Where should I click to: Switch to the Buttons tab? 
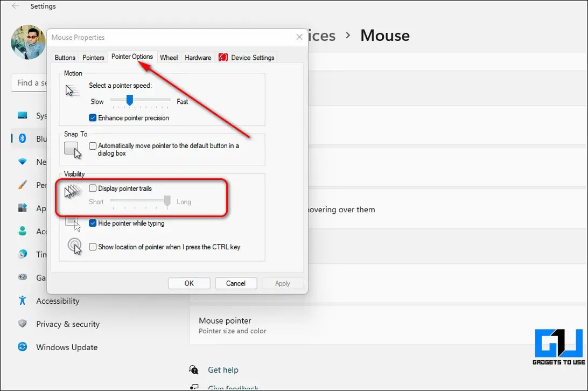[x=65, y=58]
